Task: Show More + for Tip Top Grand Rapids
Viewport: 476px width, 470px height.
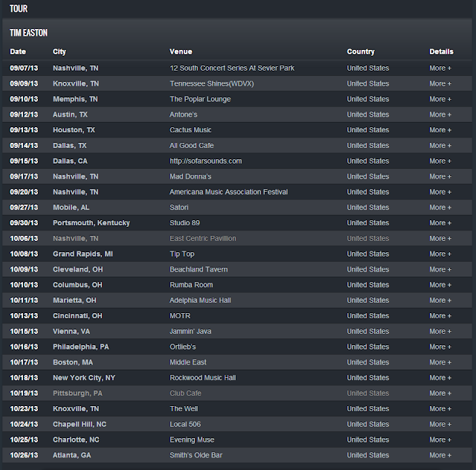Action: [x=440, y=254]
